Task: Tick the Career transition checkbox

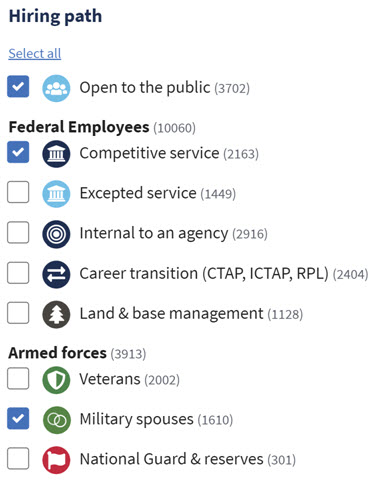Action: click(18, 272)
